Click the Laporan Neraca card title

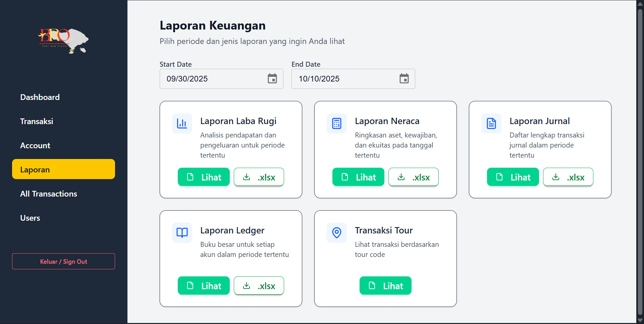pyautogui.click(x=387, y=121)
